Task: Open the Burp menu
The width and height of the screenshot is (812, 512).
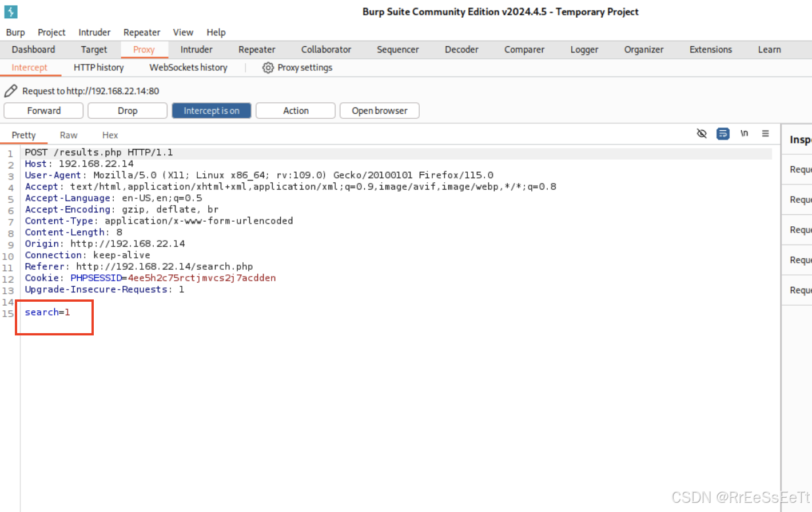Action: [15, 33]
